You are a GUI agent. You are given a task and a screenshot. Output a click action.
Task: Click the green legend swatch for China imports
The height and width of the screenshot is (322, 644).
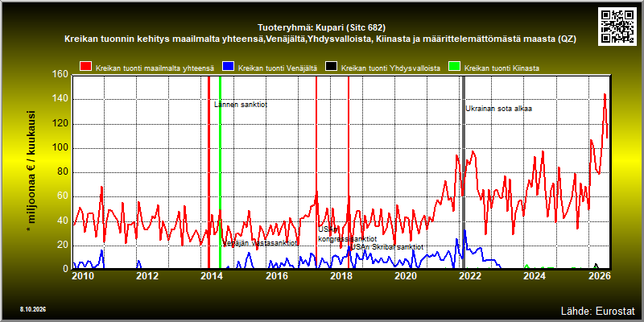(454, 67)
